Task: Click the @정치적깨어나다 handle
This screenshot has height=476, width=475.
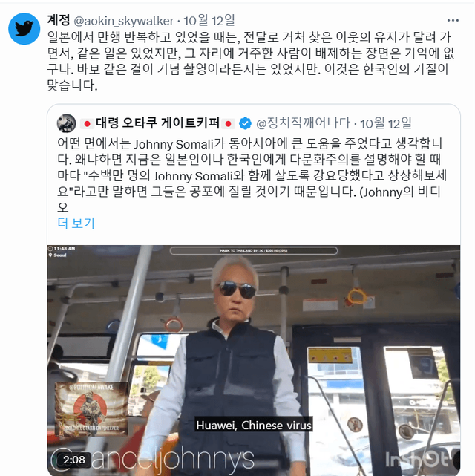Action: (x=303, y=123)
